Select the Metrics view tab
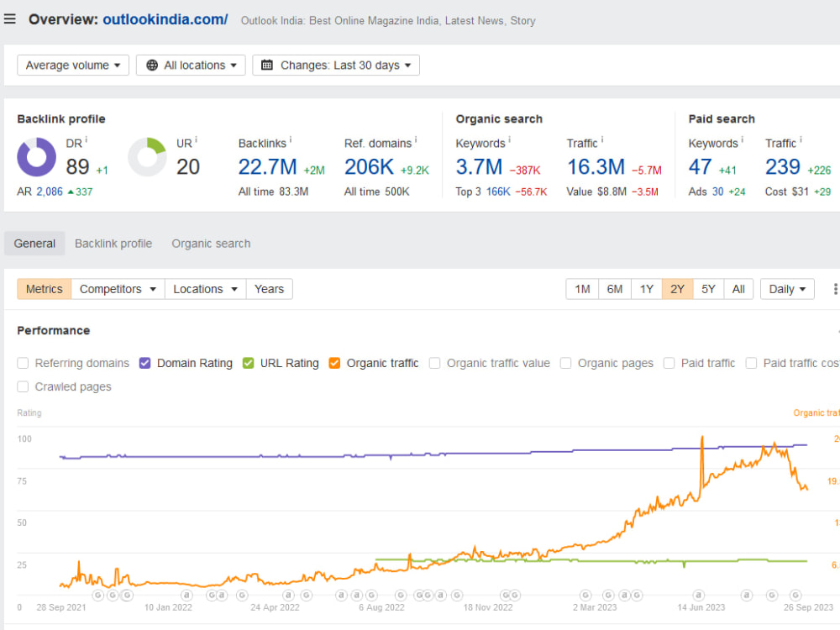 point(44,289)
